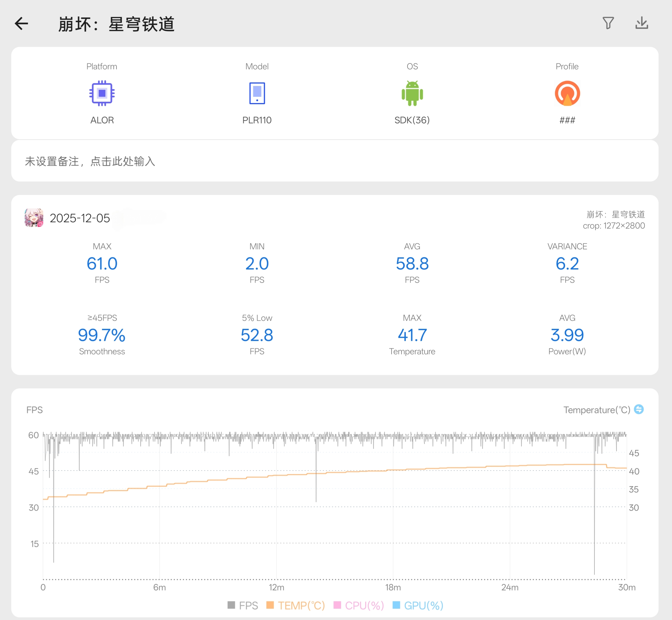Select the Temperature(°C) axis label
The width and height of the screenshot is (672, 620).
[x=597, y=410]
